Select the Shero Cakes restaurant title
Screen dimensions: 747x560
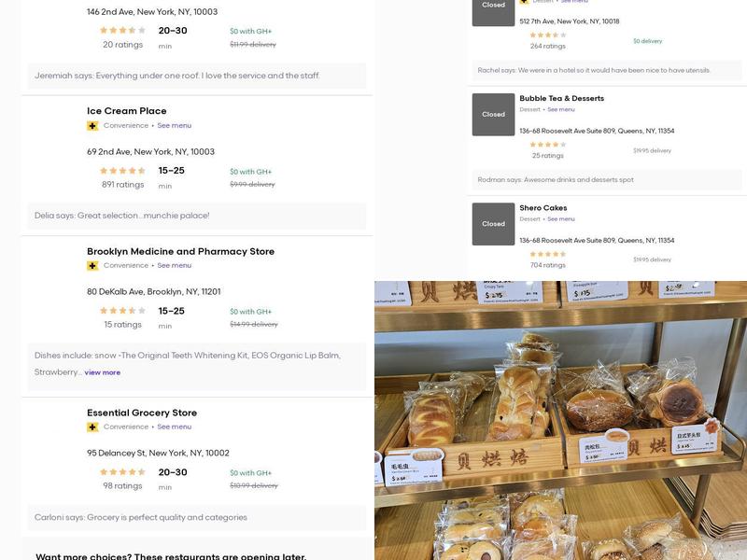[x=543, y=208]
